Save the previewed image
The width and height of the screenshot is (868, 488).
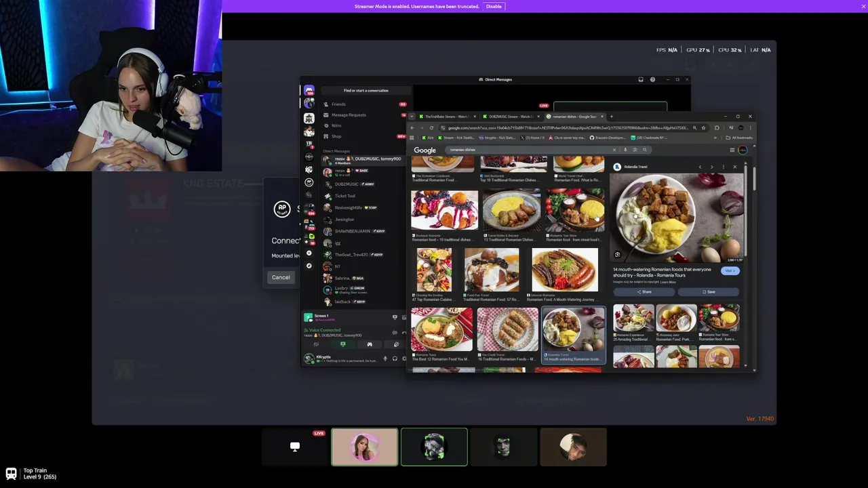coord(709,292)
